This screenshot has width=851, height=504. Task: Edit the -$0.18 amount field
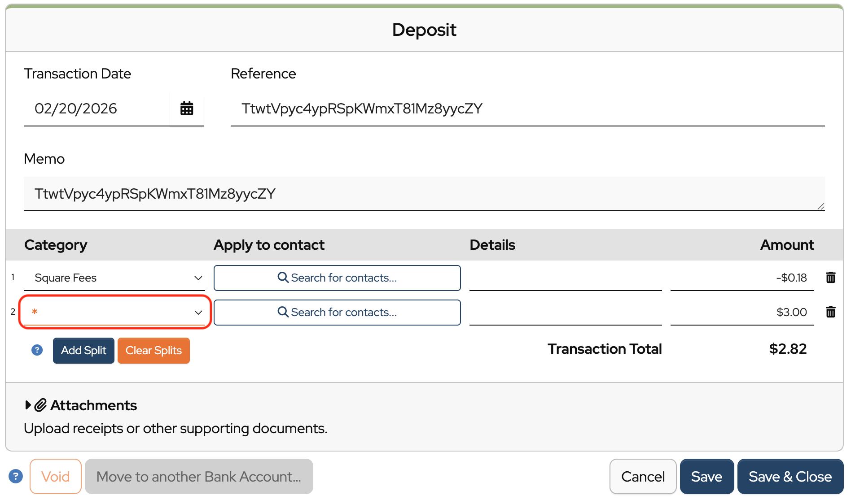point(741,278)
